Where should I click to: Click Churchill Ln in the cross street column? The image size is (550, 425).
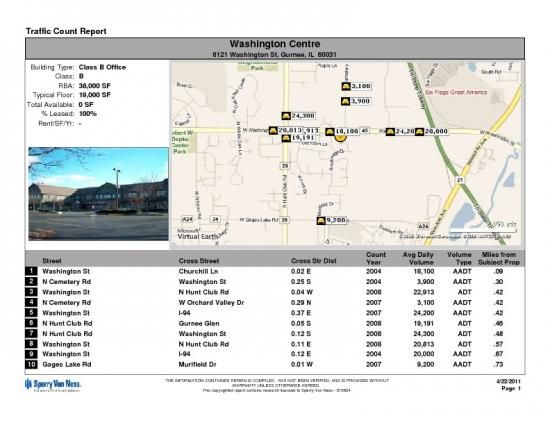click(198, 271)
